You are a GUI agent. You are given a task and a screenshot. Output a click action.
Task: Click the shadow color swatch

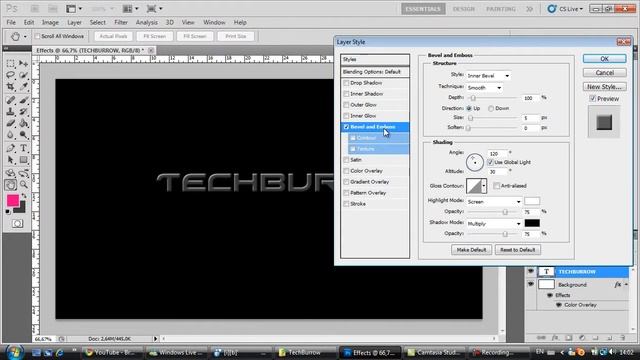pos(532,223)
